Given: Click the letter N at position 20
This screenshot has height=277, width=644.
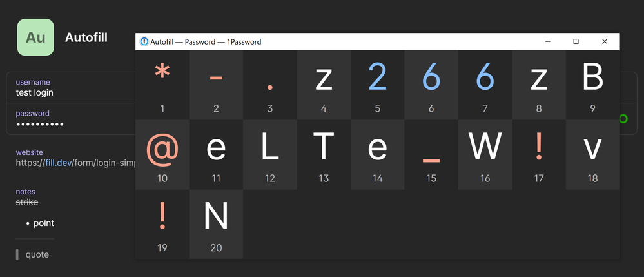Looking at the screenshot, I should tap(216, 223).
